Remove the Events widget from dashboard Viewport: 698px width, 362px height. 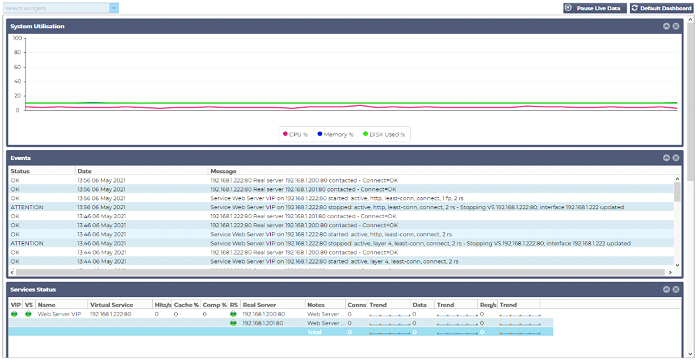click(676, 158)
